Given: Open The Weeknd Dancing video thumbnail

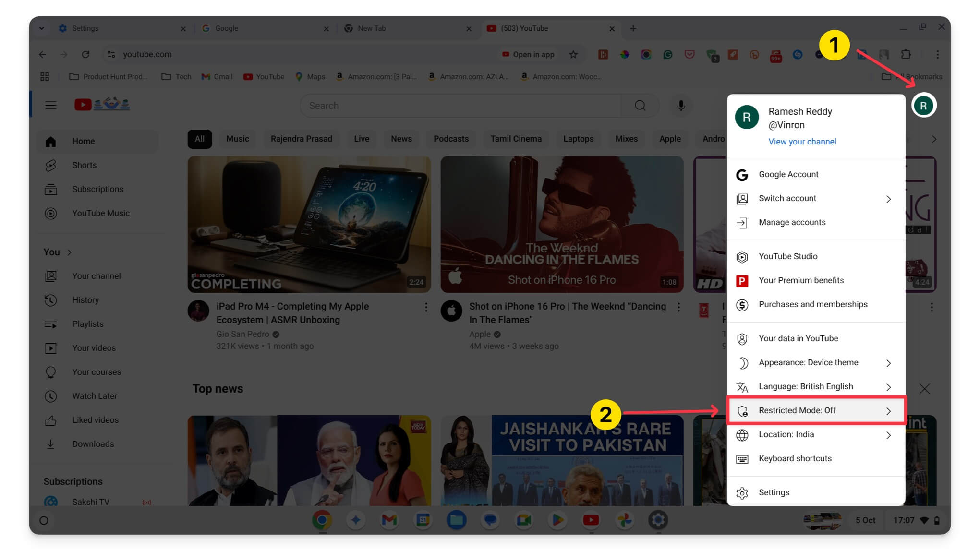Looking at the screenshot, I should [x=562, y=224].
